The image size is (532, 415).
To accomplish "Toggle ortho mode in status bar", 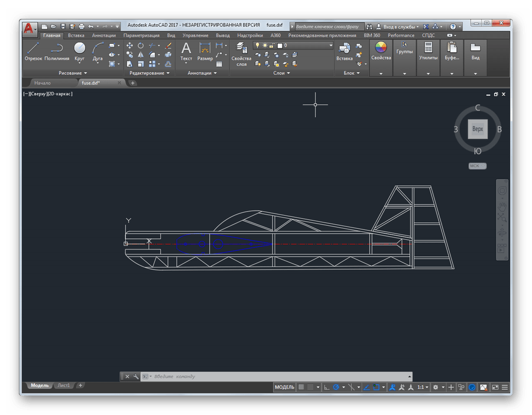I will click(x=326, y=387).
